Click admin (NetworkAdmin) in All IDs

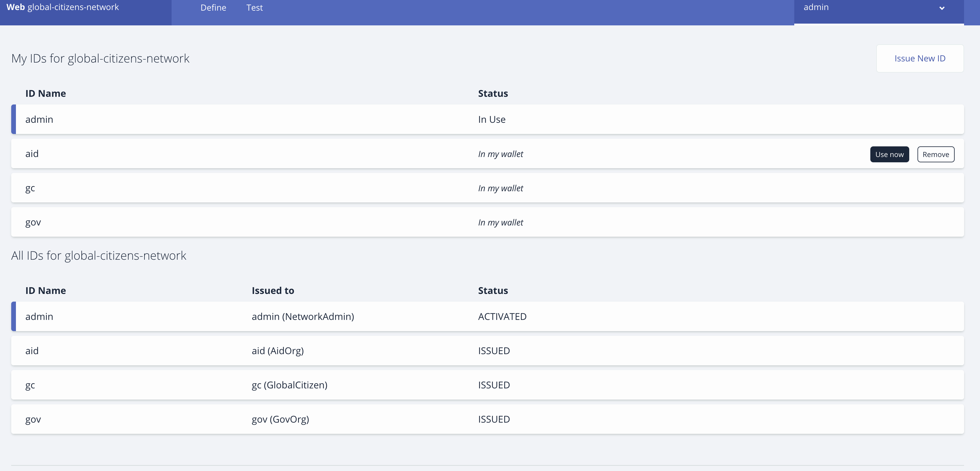(x=302, y=316)
